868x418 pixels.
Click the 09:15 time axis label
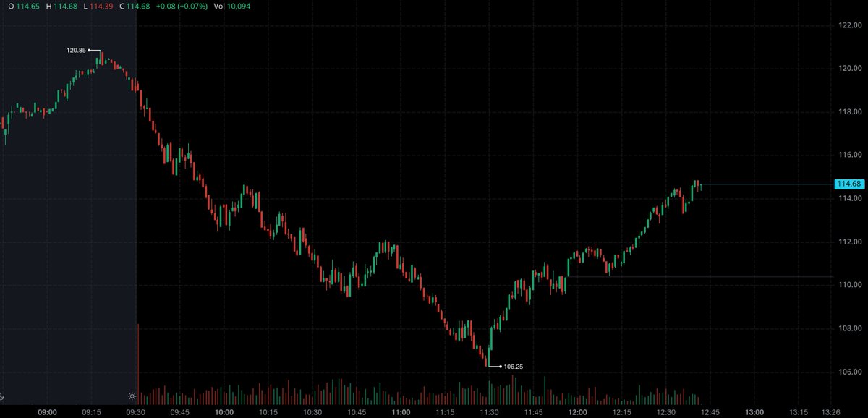(x=91, y=411)
